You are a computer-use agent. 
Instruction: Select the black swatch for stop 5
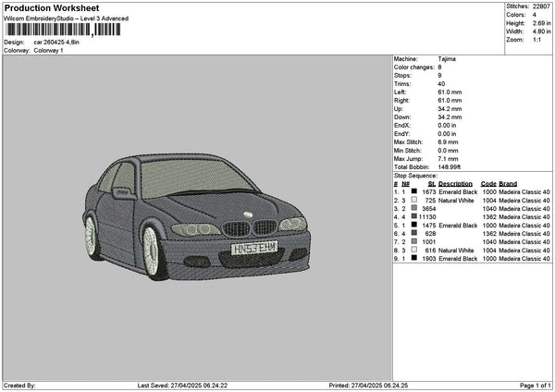pos(413,225)
